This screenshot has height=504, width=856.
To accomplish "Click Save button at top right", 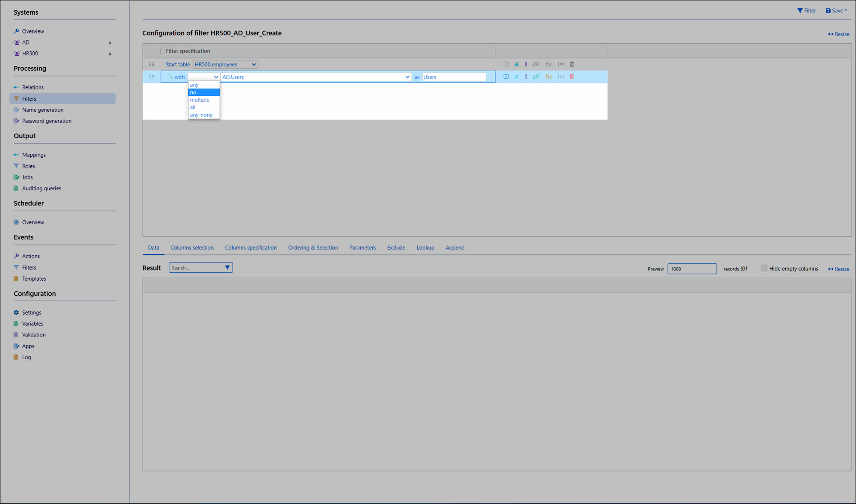I will (836, 11).
